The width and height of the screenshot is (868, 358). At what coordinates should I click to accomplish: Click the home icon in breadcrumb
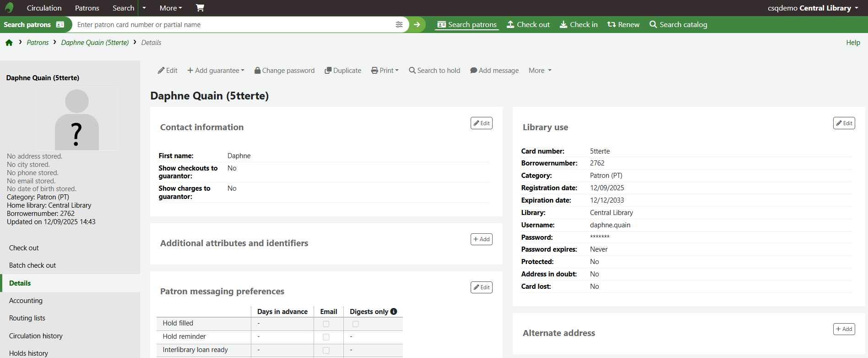point(9,43)
